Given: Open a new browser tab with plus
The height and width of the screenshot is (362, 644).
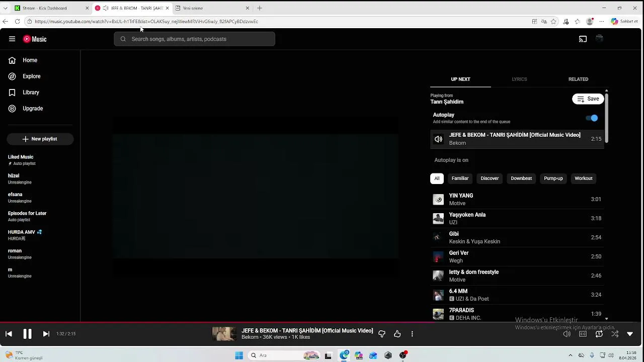Looking at the screenshot, I should click(260, 8).
